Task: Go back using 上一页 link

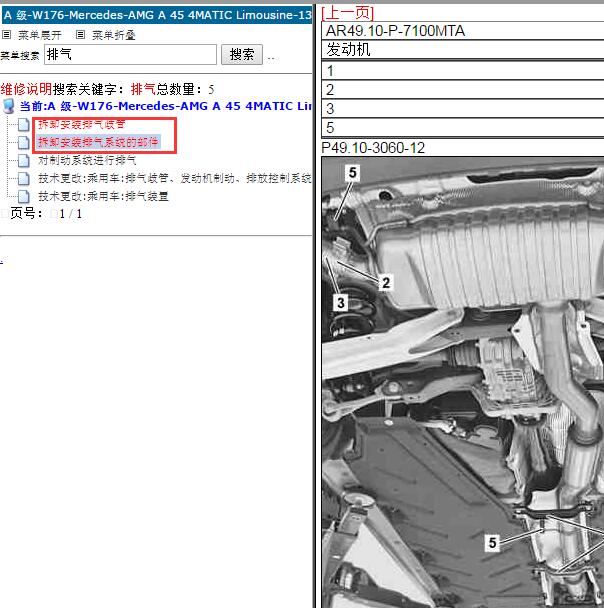Action: [x=348, y=13]
